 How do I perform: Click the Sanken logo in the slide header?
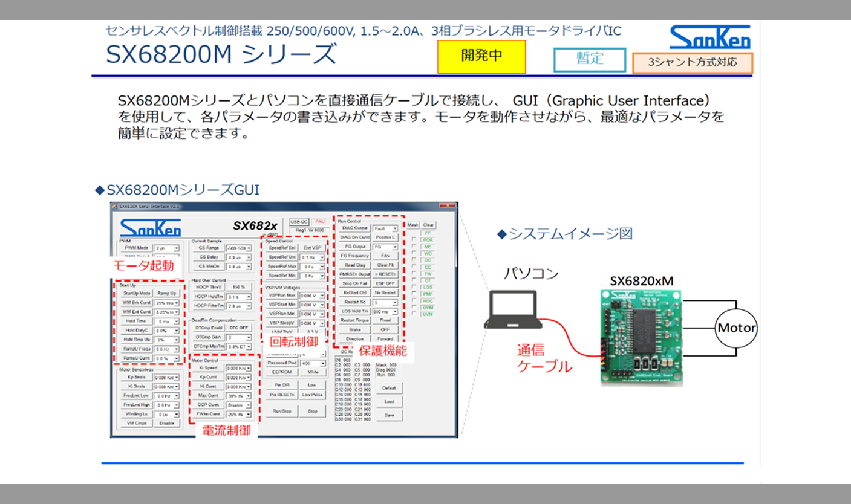tap(709, 37)
